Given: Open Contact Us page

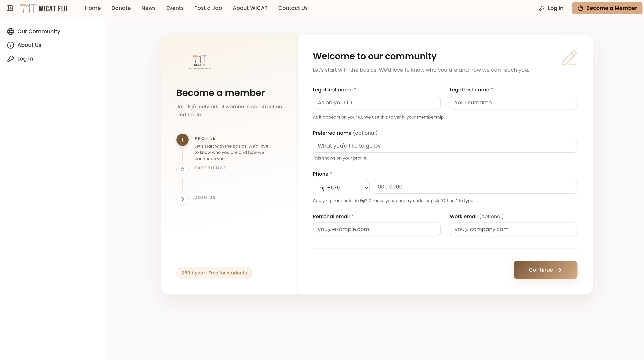Looking at the screenshot, I should [293, 8].
